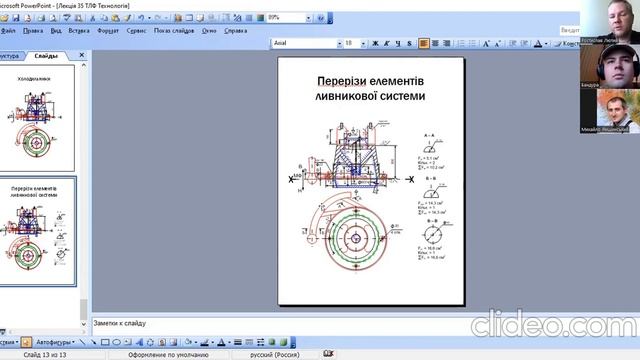The width and height of the screenshot is (640, 360).
Task: Open the zoom percentage dropdown
Action: [309, 18]
